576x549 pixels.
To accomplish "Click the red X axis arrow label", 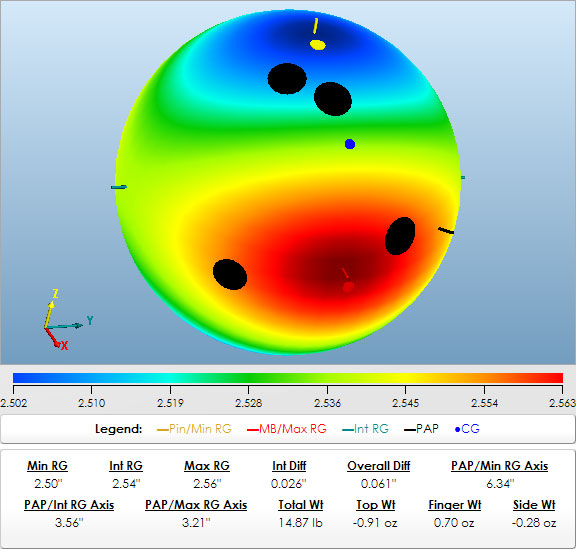I will pyautogui.click(x=64, y=345).
